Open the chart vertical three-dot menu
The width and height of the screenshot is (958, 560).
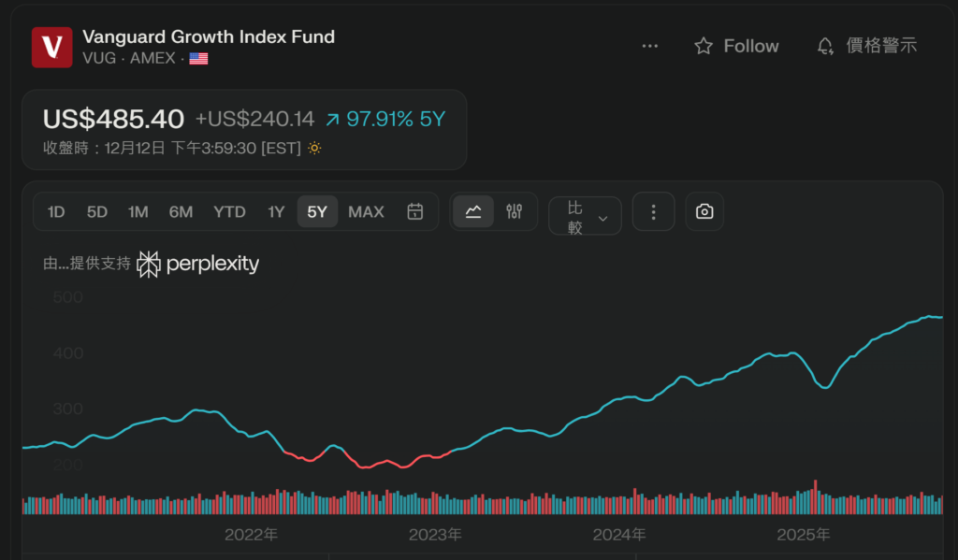pyautogui.click(x=653, y=212)
